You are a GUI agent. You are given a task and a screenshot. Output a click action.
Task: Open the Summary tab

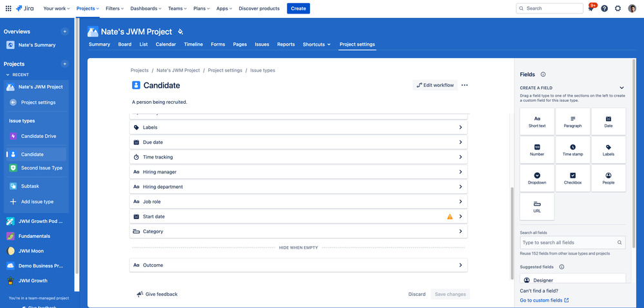99,44
